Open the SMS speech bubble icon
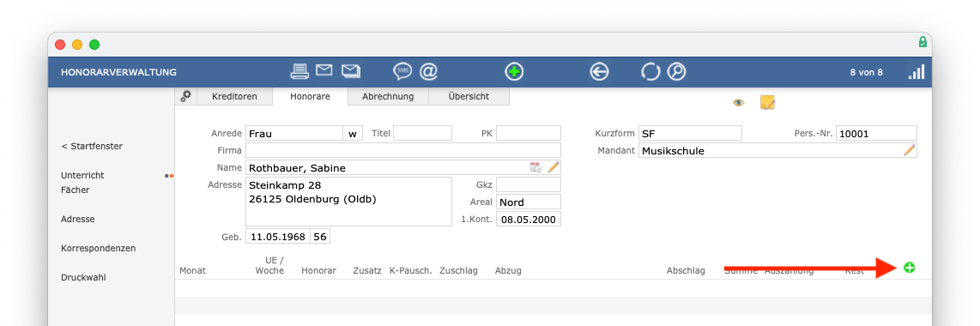The height and width of the screenshot is (326, 980). tap(402, 72)
